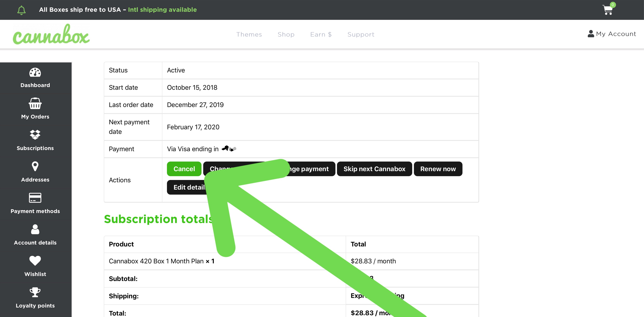Click the February 17, 2020 payment date
Viewport: 644px width, 317px height.
193,127
